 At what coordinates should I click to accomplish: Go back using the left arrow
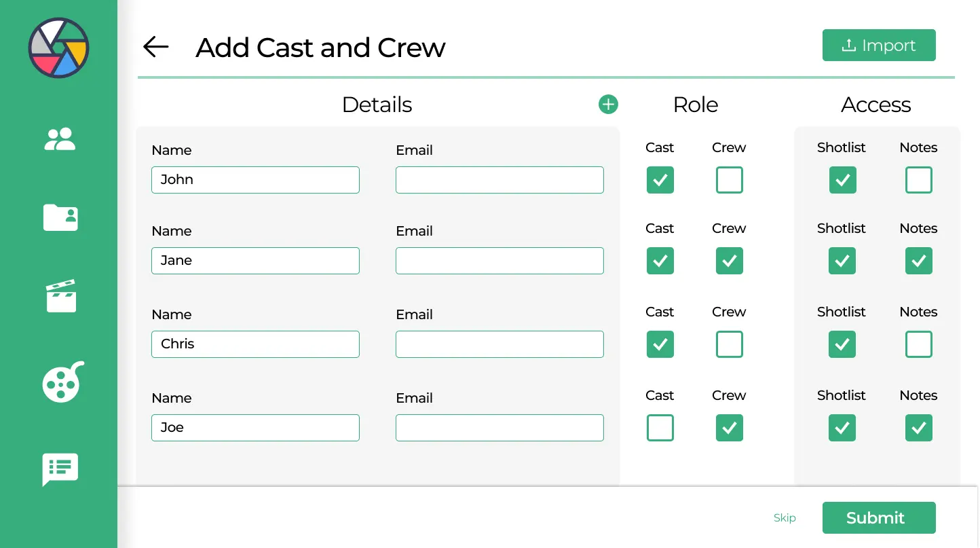[x=156, y=47]
